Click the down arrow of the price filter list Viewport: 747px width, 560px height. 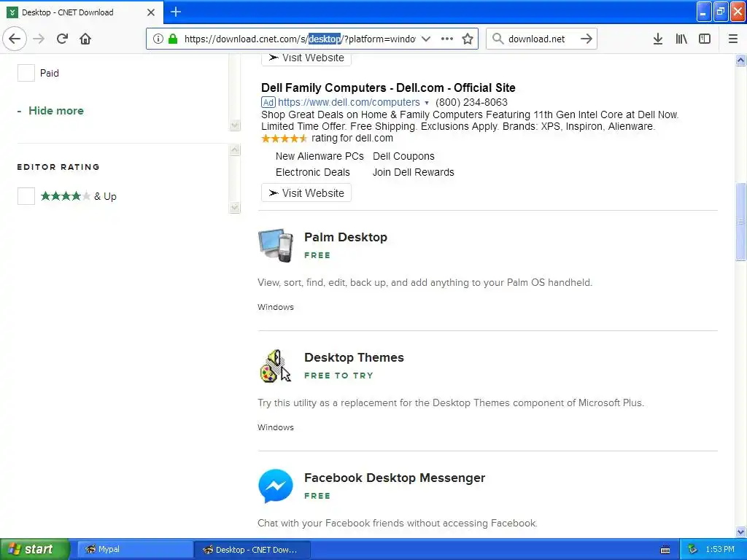point(234,125)
